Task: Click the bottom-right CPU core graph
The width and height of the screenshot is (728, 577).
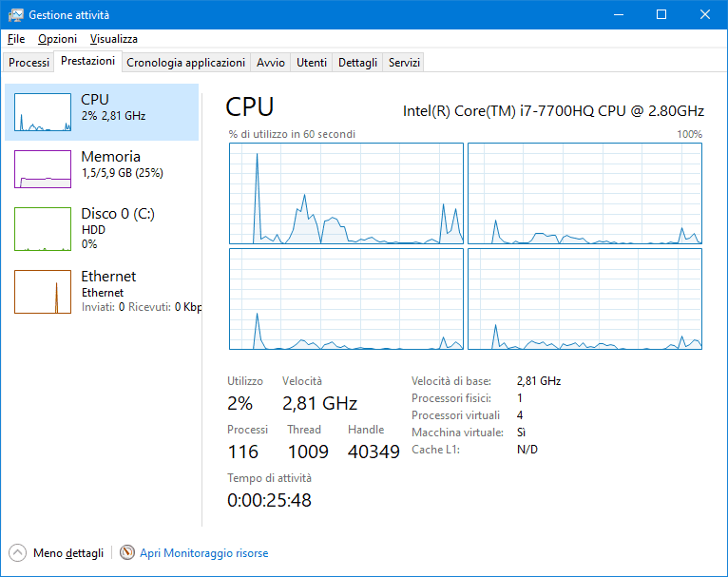Action: (x=584, y=298)
